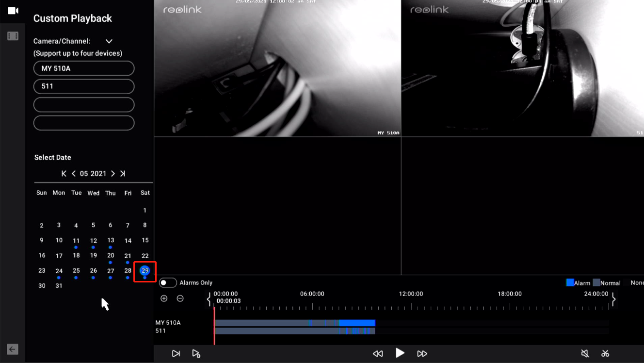Image resolution: width=644 pixels, height=363 pixels.
Task: Toggle the Alarms Only switch
Action: tap(168, 282)
